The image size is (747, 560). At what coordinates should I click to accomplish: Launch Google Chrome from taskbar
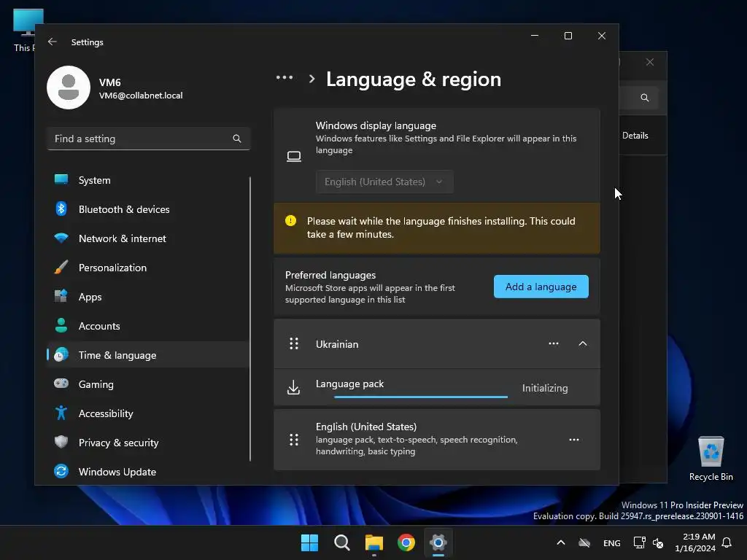(x=406, y=542)
